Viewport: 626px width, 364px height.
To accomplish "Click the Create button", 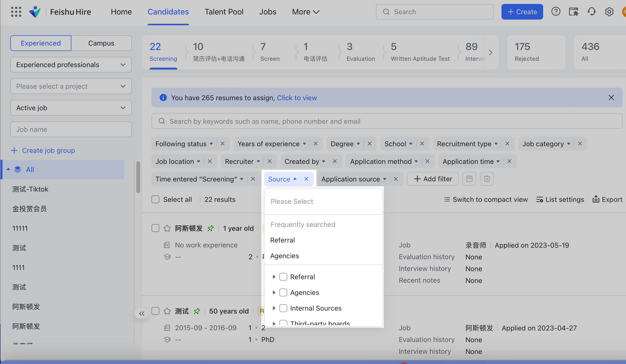I will [x=522, y=12].
